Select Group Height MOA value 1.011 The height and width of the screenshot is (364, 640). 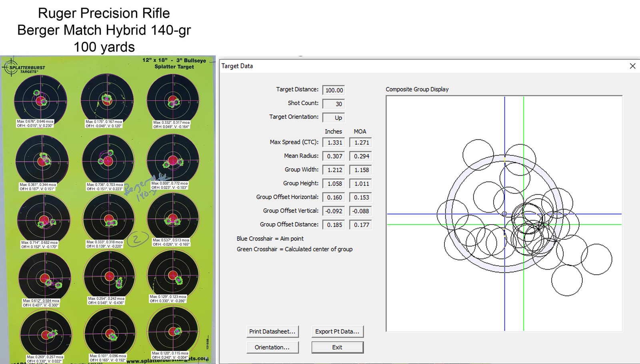pyautogui.click(x=360, y=184)
